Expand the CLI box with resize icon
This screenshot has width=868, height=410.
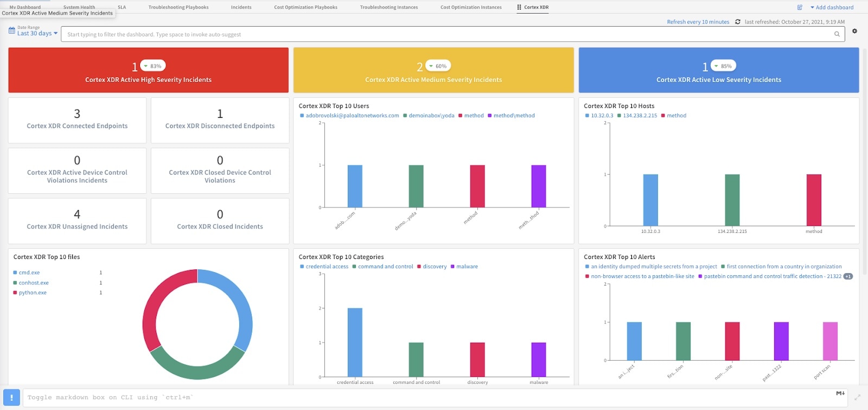858,398
